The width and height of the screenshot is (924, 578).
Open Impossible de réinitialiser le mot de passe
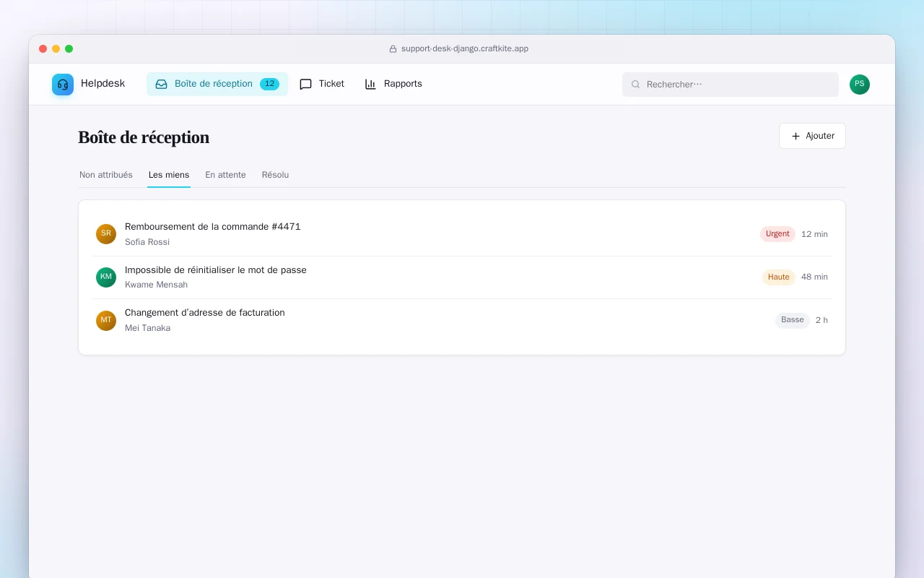216,270
